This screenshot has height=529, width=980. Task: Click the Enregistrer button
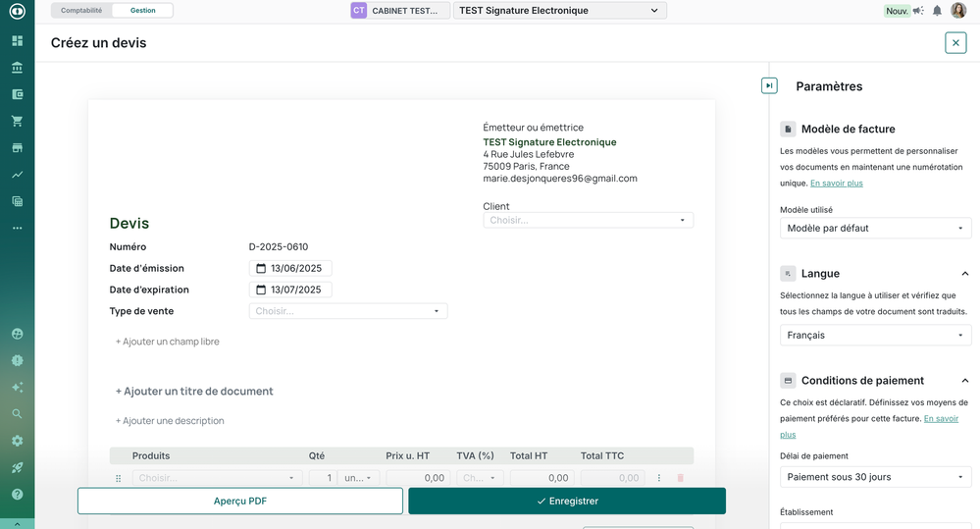(567, 501)
